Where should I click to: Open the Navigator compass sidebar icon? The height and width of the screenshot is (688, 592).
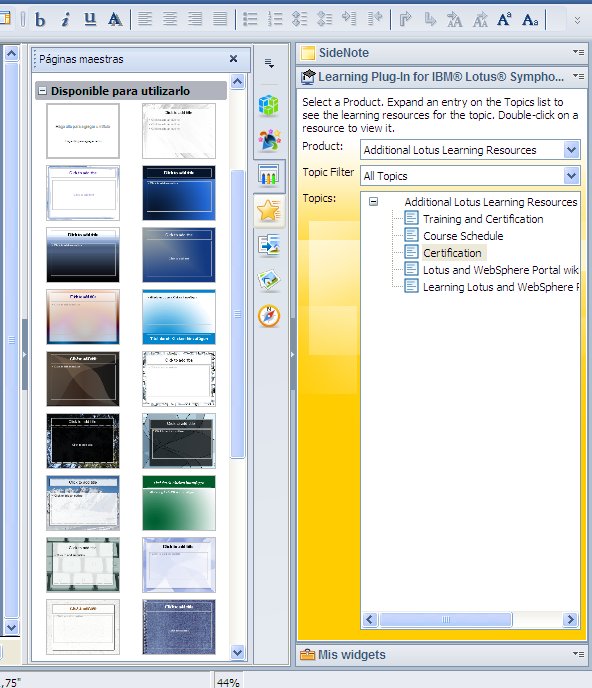(x=269, y=316)
